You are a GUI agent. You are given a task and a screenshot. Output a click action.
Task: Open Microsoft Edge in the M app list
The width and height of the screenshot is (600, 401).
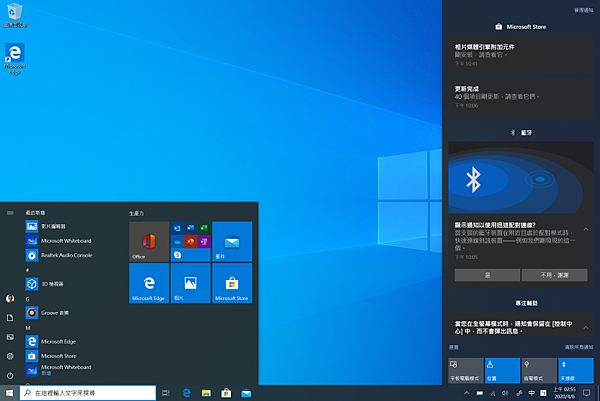(73, 341)
